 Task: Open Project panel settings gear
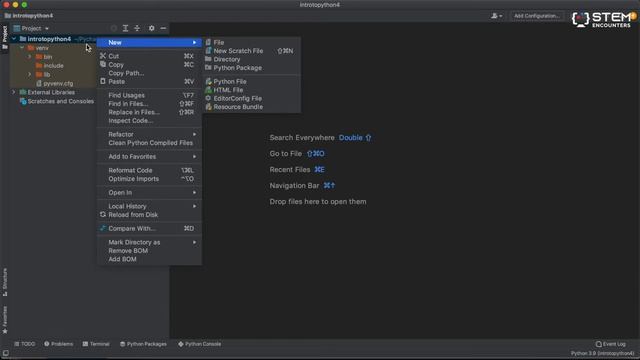coord(151,28)
